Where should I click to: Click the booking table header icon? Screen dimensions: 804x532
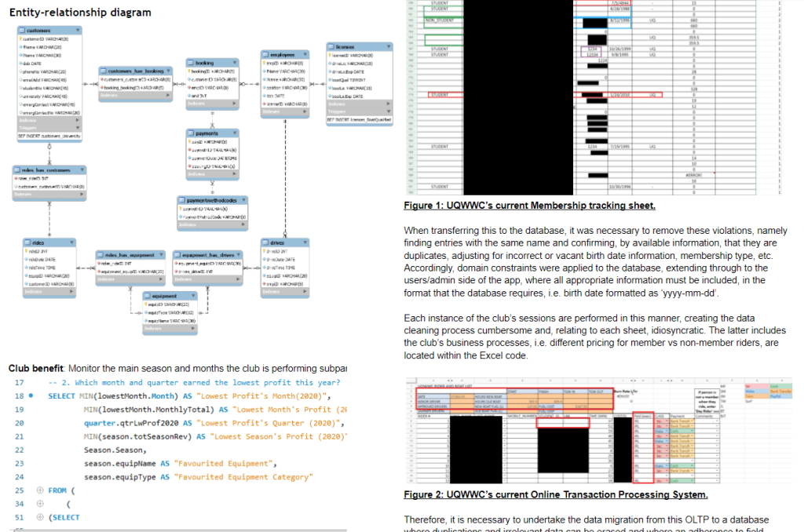(190, 63)
